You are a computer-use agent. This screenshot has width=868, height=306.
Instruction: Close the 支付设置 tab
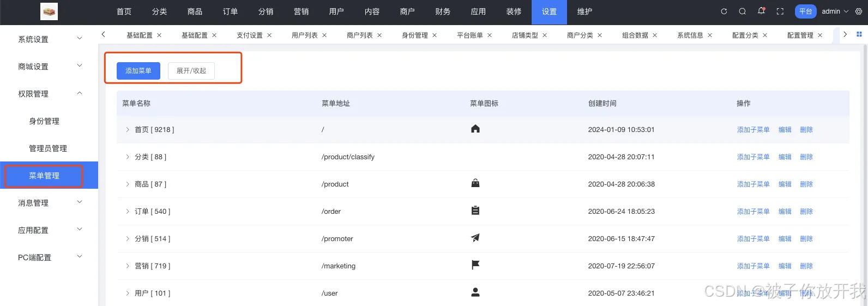point(269,35)
